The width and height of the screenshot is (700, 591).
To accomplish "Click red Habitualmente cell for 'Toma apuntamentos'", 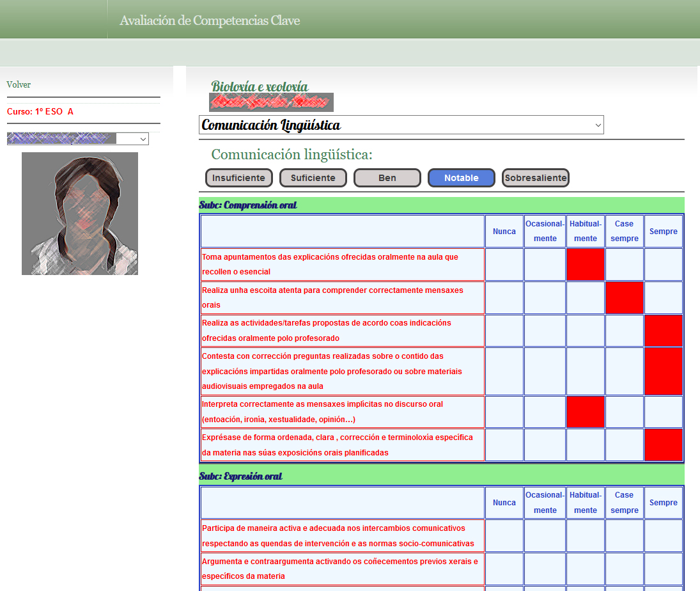I will click(585, 264).
